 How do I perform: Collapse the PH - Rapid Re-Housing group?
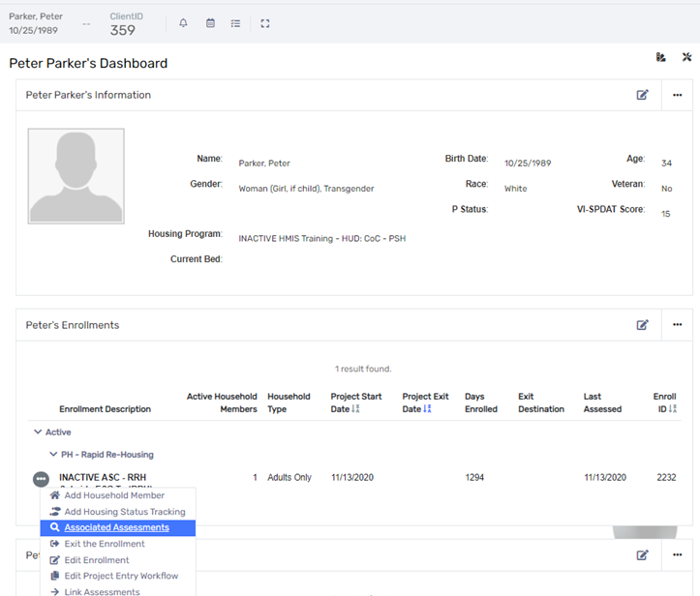(x=53, y=454)
